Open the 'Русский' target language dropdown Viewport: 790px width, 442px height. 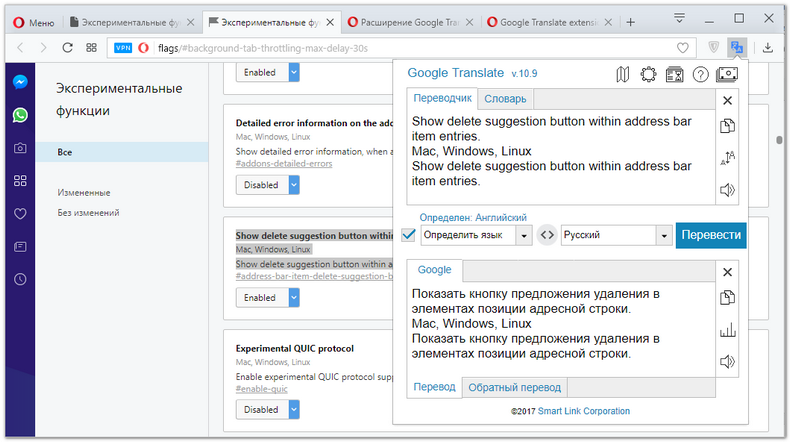pyautogui.click(x=617, y=235)
